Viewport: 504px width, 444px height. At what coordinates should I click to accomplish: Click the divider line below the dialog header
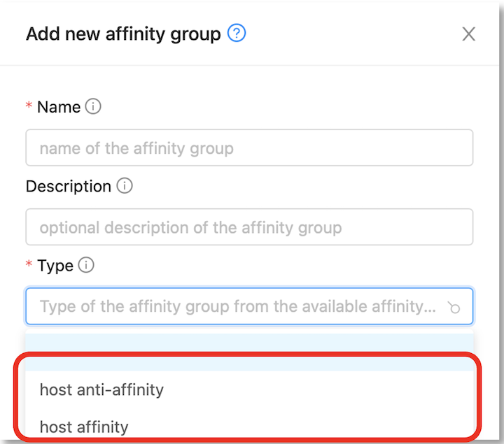tap(249, 66)
